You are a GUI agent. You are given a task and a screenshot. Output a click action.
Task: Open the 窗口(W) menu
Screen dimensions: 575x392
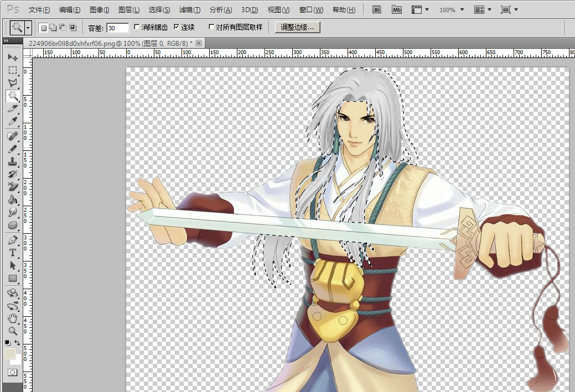click(x=312, y=10)
